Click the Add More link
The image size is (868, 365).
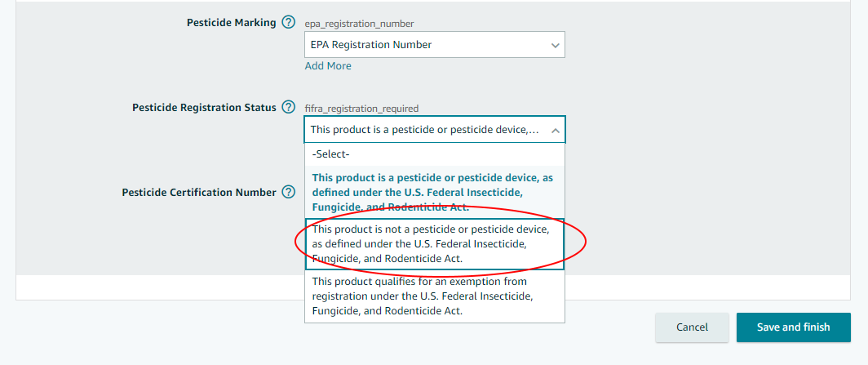(x=328, y=65)
